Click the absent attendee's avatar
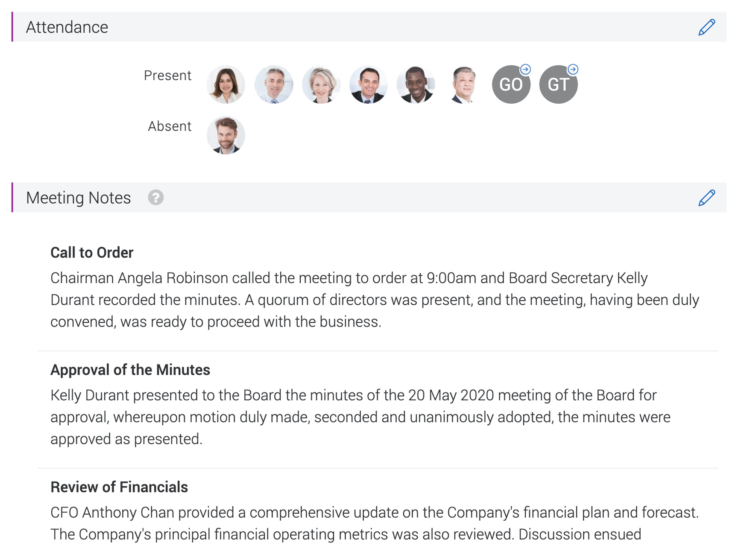 pyautogui.click(x=225, y=135)
